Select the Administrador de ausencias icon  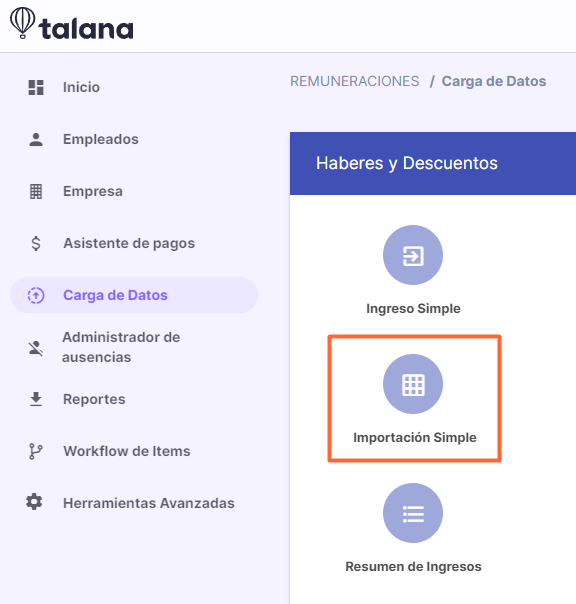36,348
